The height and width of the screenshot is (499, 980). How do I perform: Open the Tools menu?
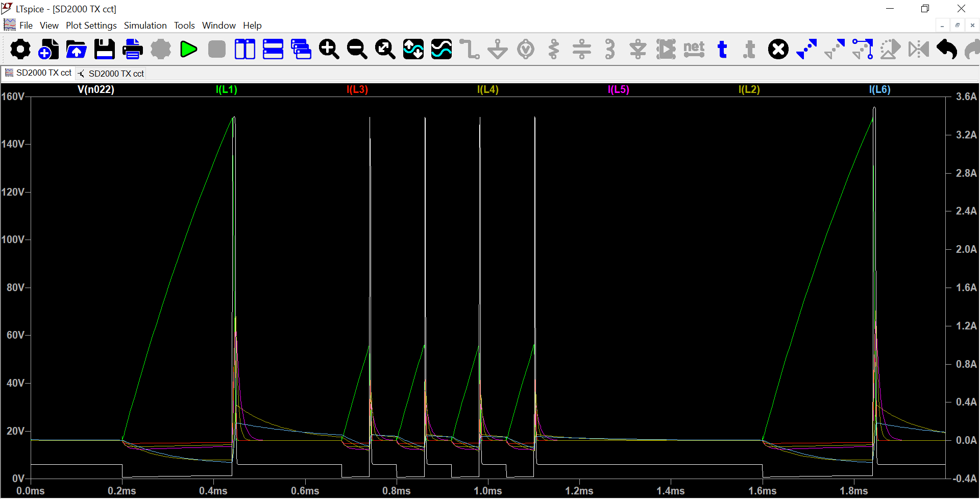pos(184,26)
